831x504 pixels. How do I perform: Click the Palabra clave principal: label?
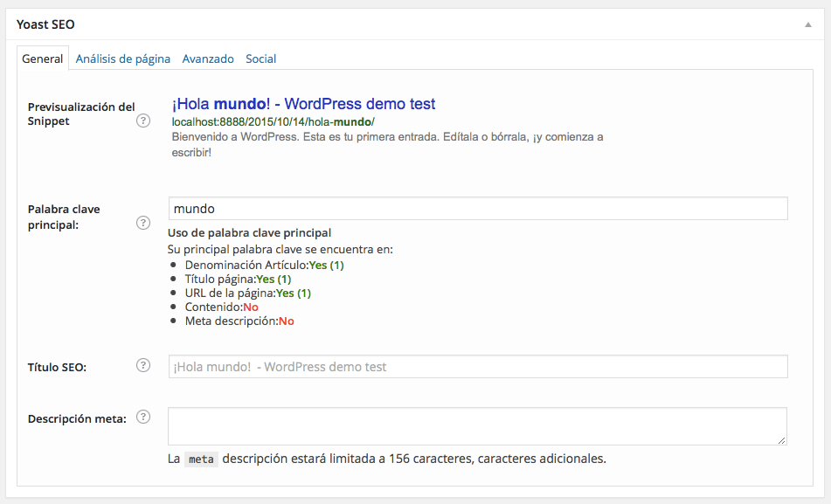coord(64,217)
